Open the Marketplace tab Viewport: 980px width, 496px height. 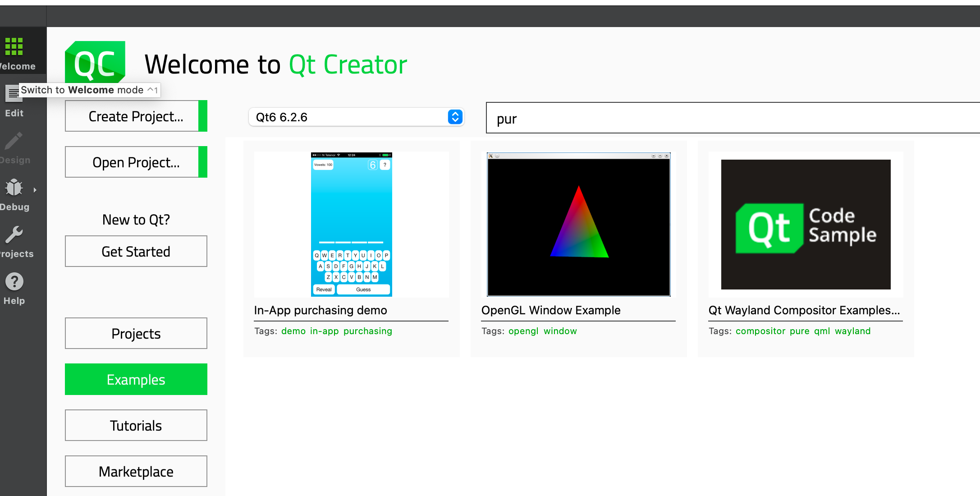click(136, 471)
